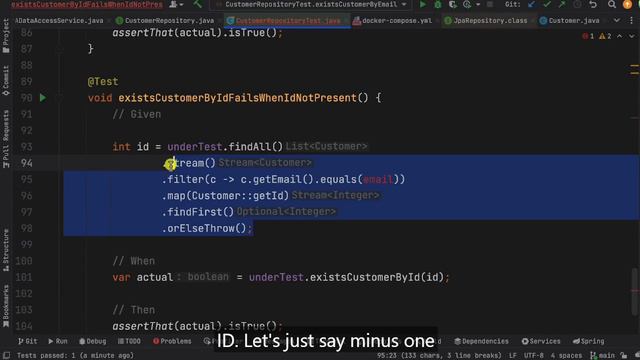Open editor tabs options menu

click(x=631, y=20)
